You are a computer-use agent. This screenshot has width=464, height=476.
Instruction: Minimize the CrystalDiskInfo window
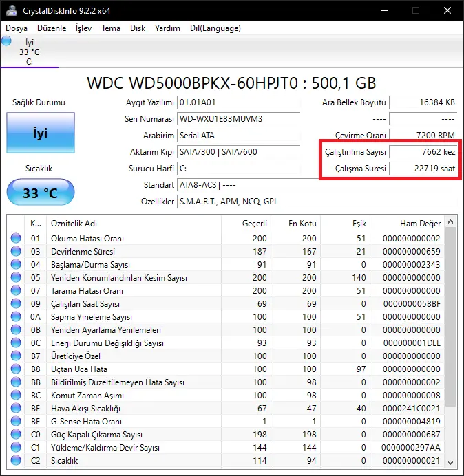[385, 10]
